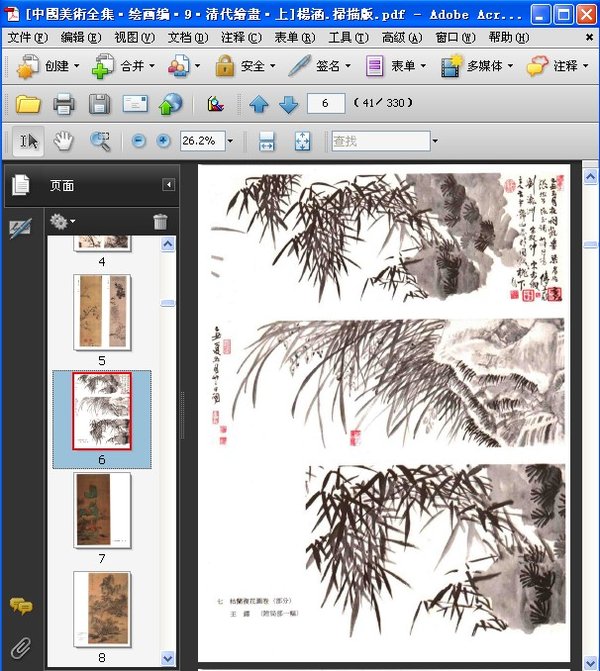Click the Combine (合并) files icon
The height and width of the screenshot is (671, 600).
pos(103,66)
